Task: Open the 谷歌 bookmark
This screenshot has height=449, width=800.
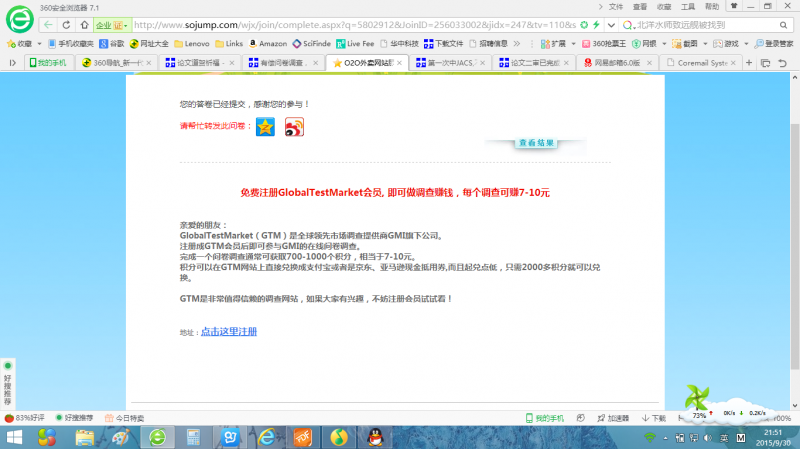Action: pyautogui.click(x=112, y=44)
